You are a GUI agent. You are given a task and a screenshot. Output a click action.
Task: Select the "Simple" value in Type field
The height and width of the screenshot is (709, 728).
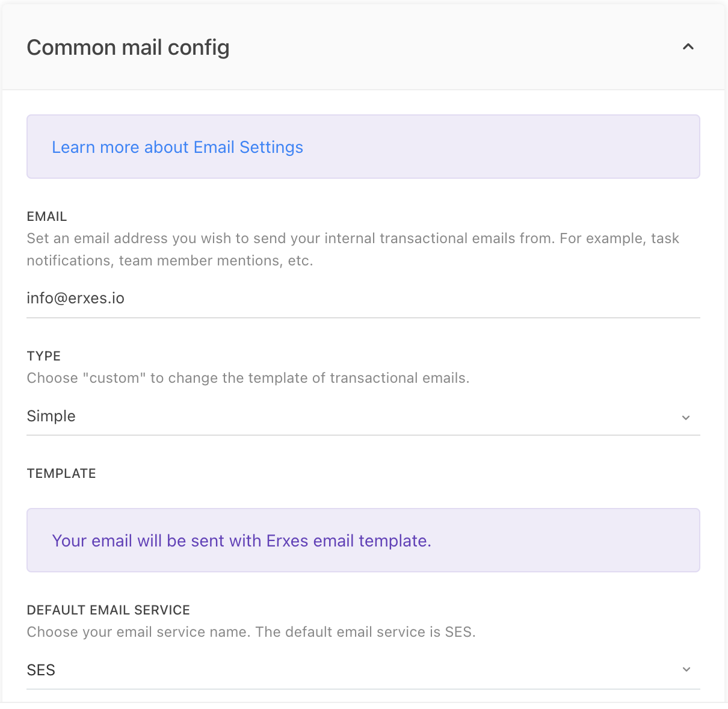[52, 416]
